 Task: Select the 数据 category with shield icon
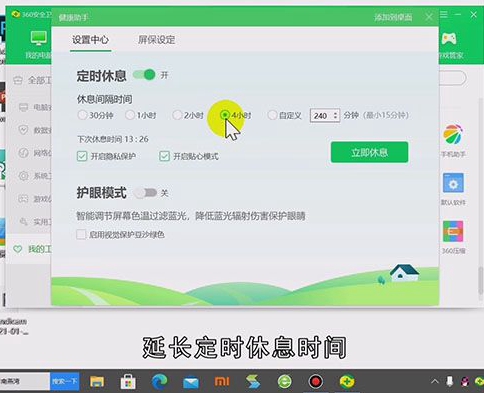click(x=35, y=130)
